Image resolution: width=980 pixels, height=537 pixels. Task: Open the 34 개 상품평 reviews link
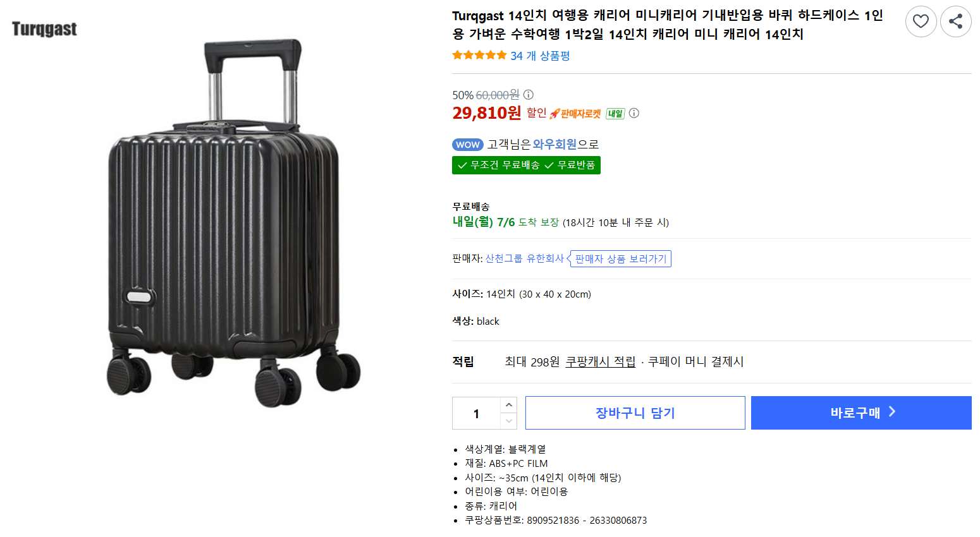pyautogui.click(x=540, y=56)
